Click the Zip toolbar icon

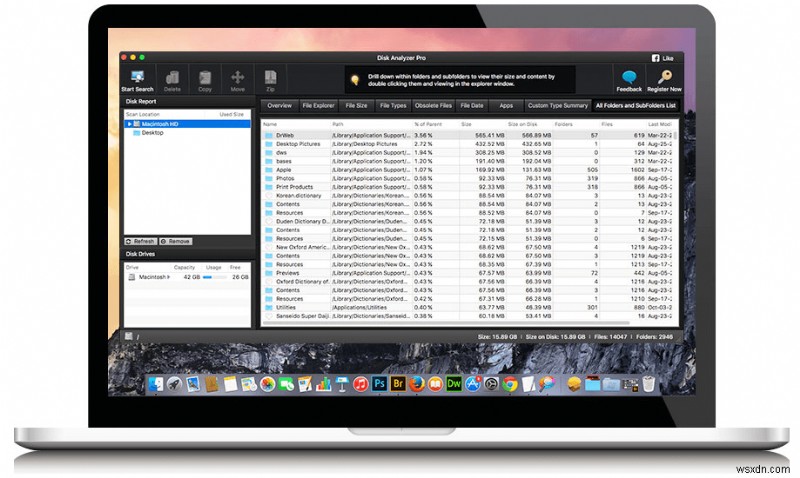pos(270,77)
